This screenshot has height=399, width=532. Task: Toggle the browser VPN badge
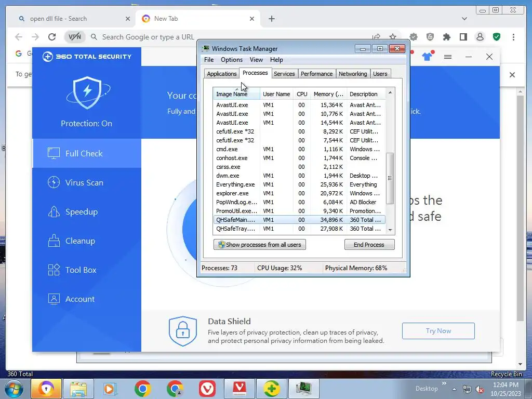75,37
